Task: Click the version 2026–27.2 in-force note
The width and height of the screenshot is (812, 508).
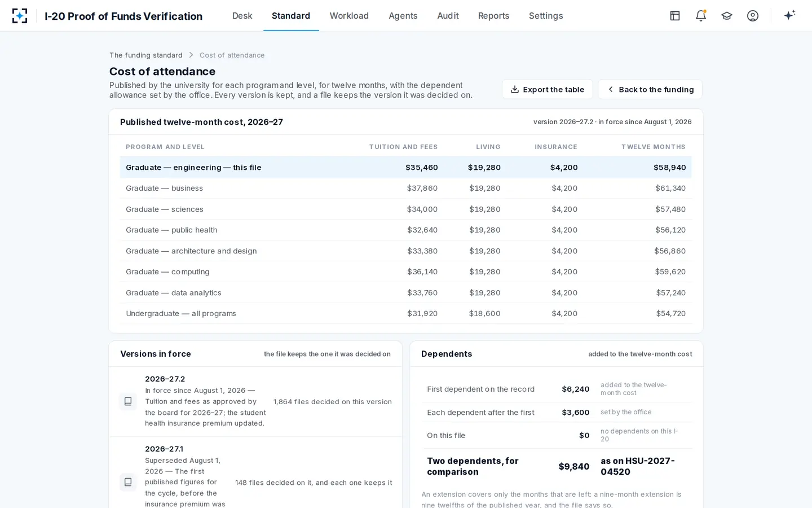Action: (x=612, y=122)
